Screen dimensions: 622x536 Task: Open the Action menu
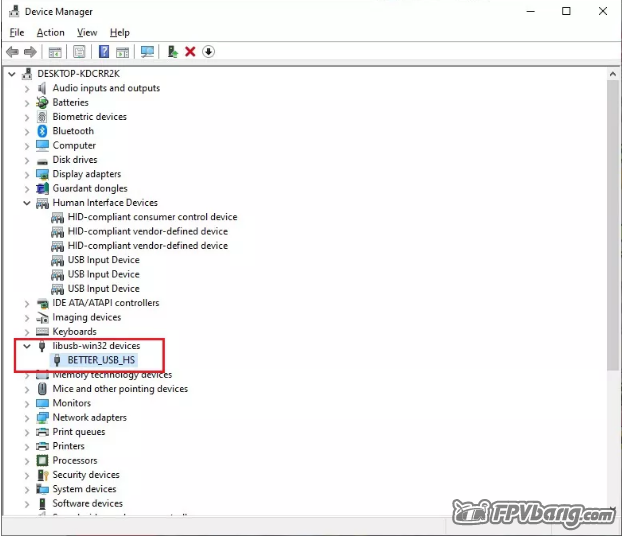[x=50, y=33]
